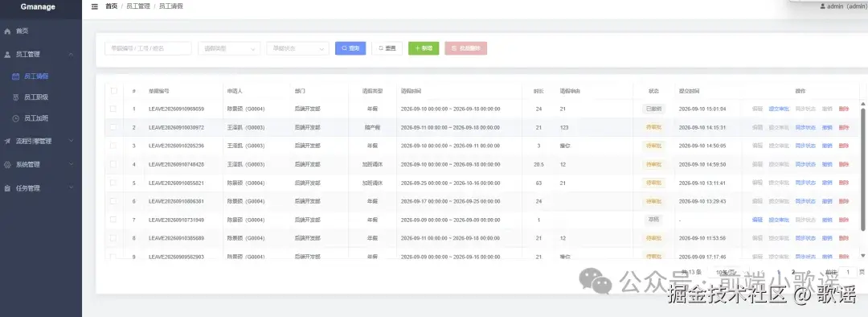Click 提交审批 for row LEAVE20260910969859
This screenshot has height=317, width=868.
(x=779, y=109)
